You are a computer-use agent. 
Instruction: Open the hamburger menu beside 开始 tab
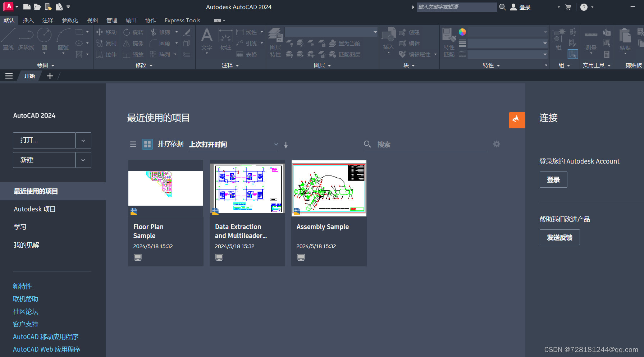(x=9, y=76)
